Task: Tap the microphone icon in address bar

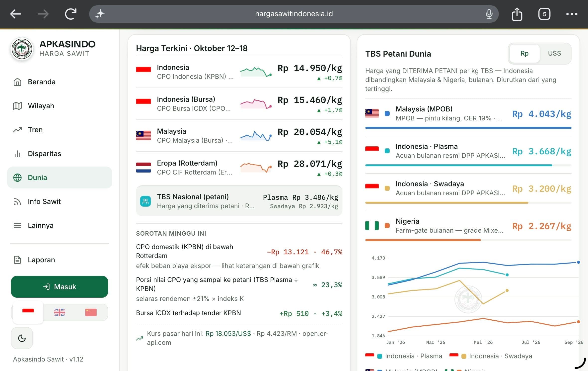Action: pyautogui.click(x=489, y=14)
